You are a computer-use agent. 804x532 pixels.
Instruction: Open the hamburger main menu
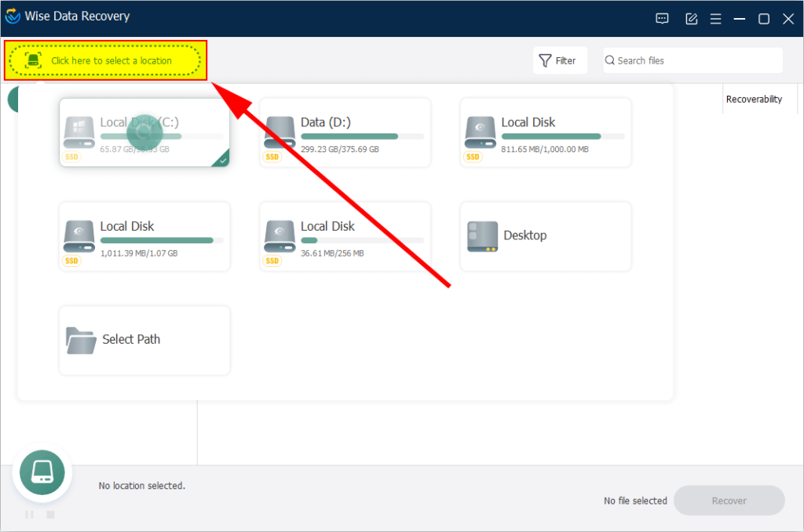tap(715, 19)
